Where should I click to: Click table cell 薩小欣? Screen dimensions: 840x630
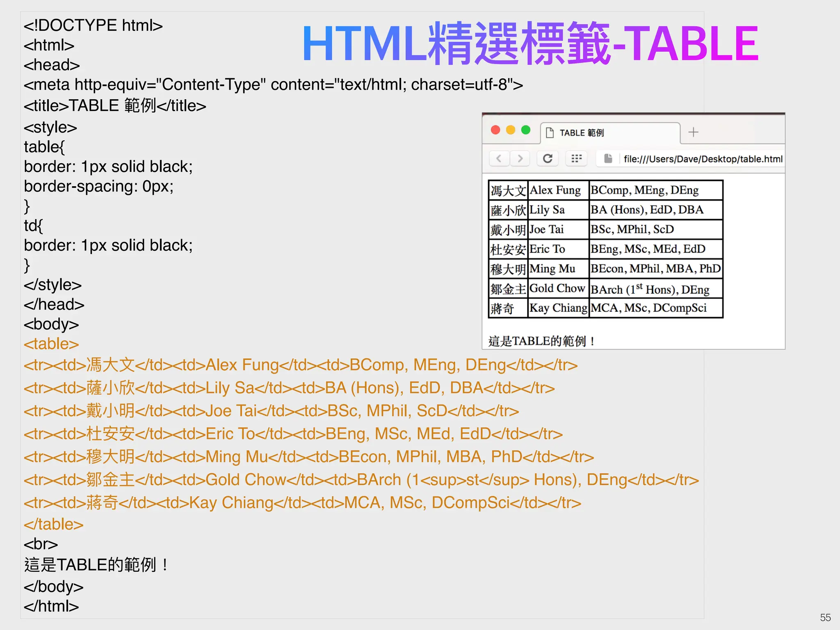pos(508,210)
